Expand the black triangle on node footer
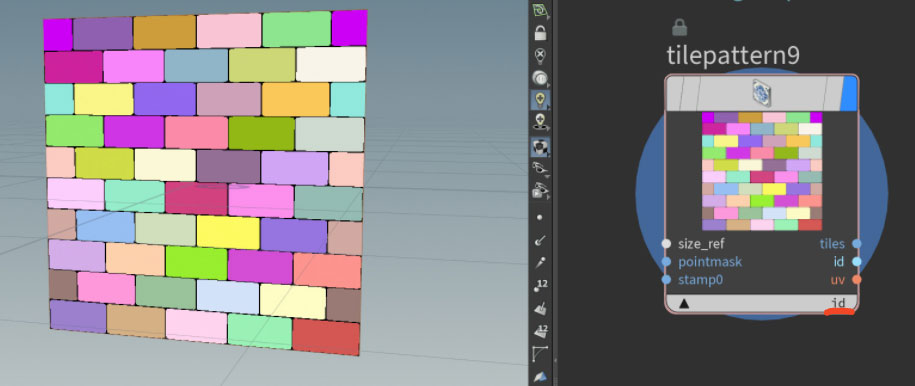The image size is (915, 386). (684, 304)
